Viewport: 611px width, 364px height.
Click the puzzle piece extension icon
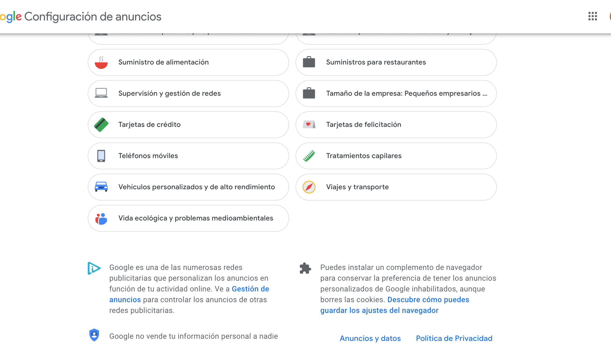(305, 268)
